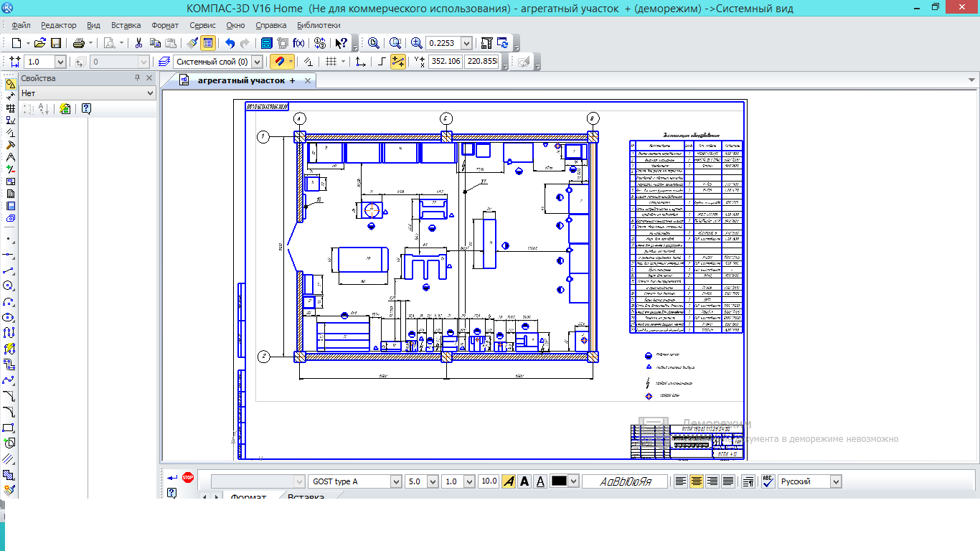Copy properties with the paintbrush icon
This screenshot has width=980, height=551.
[x=192, y=43]
